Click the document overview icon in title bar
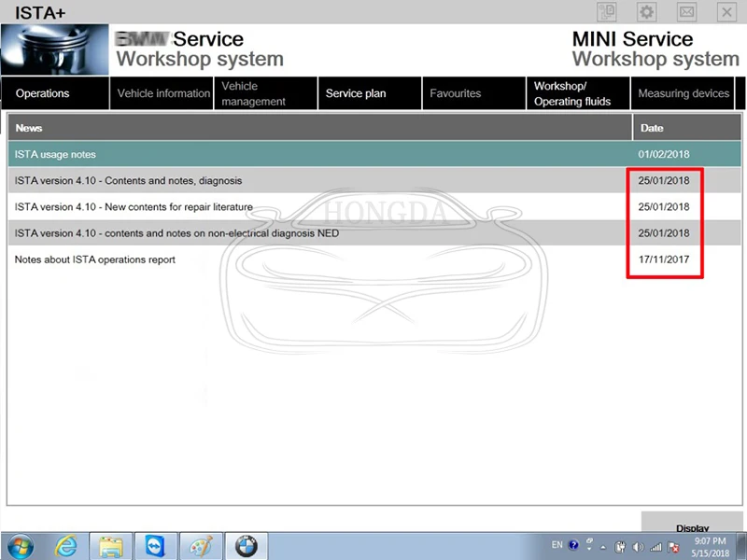 coord(606,12)
